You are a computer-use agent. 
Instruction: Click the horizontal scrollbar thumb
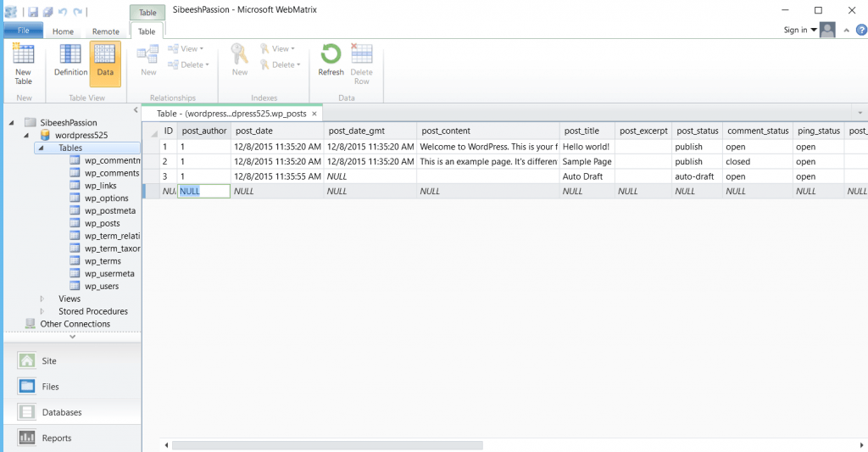[327, 445]
